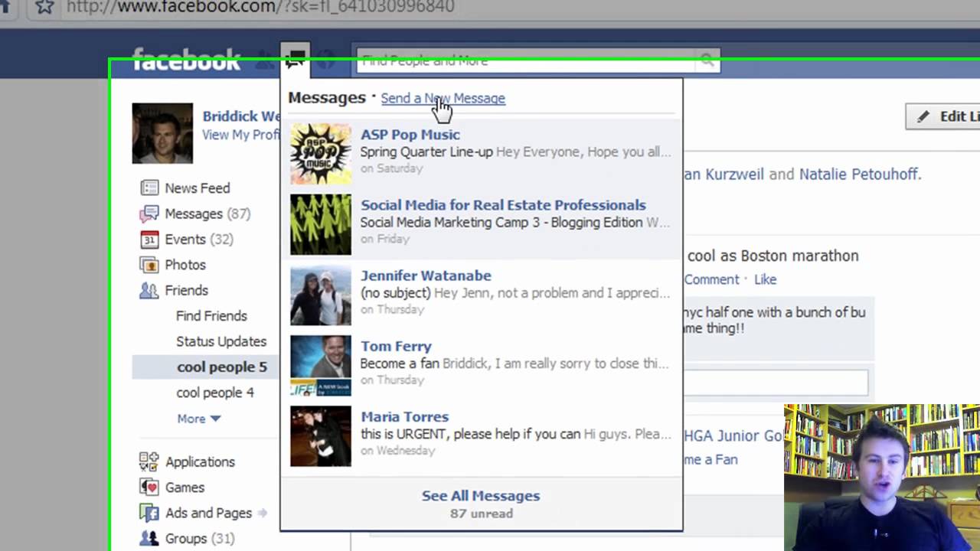The image size is (980, 551).
Task: Click Send a New Message link
Action: 443,98
